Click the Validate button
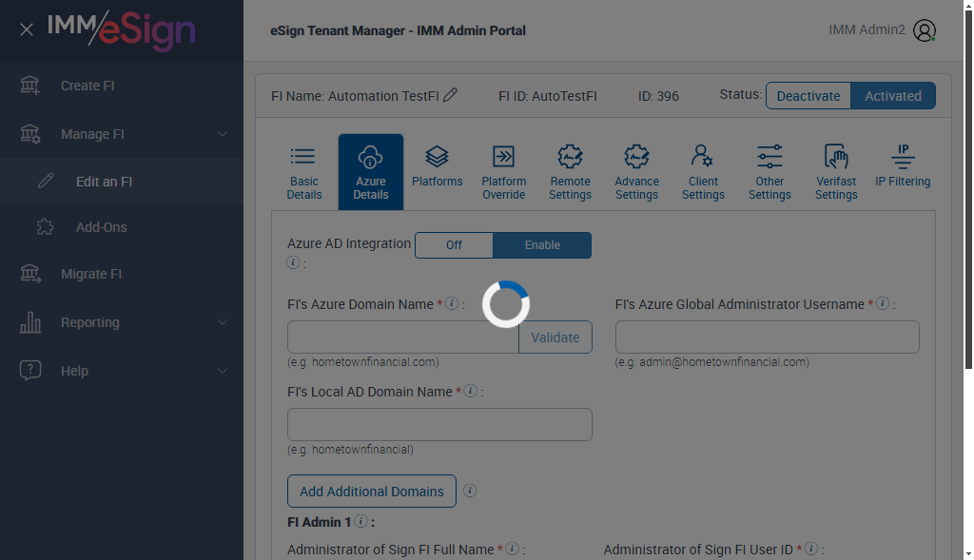 tap(555, 338)
